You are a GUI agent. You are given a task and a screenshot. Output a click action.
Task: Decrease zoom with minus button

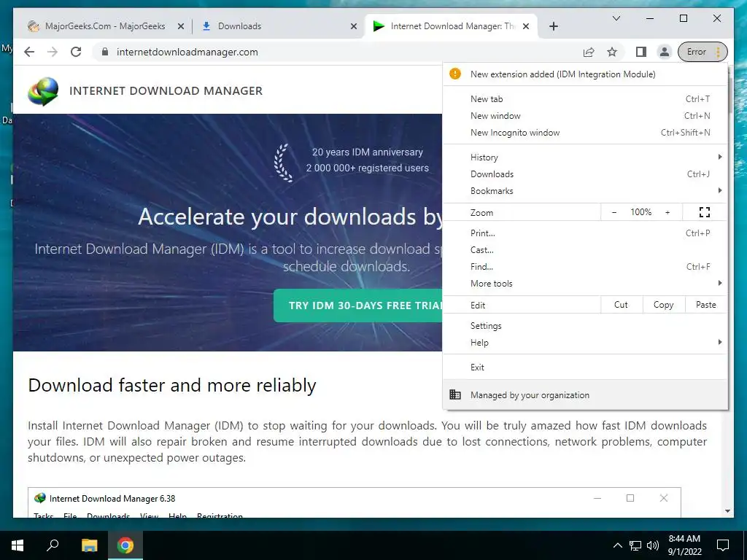[614, 212]
